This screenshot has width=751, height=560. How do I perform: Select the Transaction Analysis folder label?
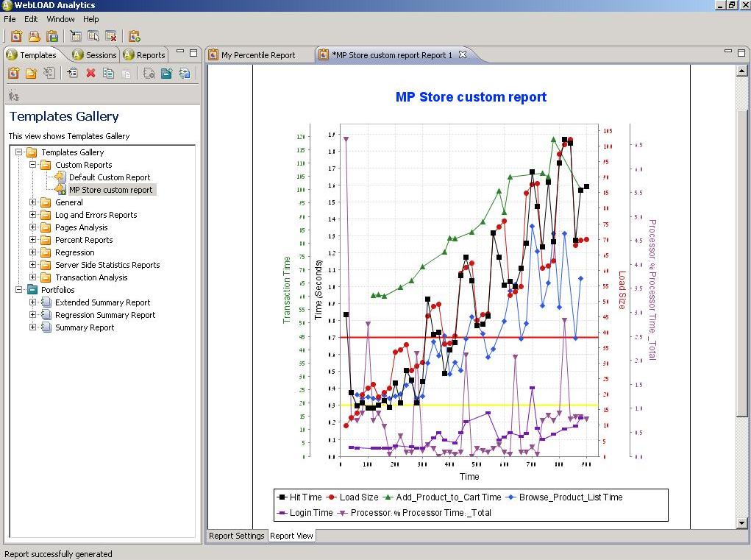(91, 277)
